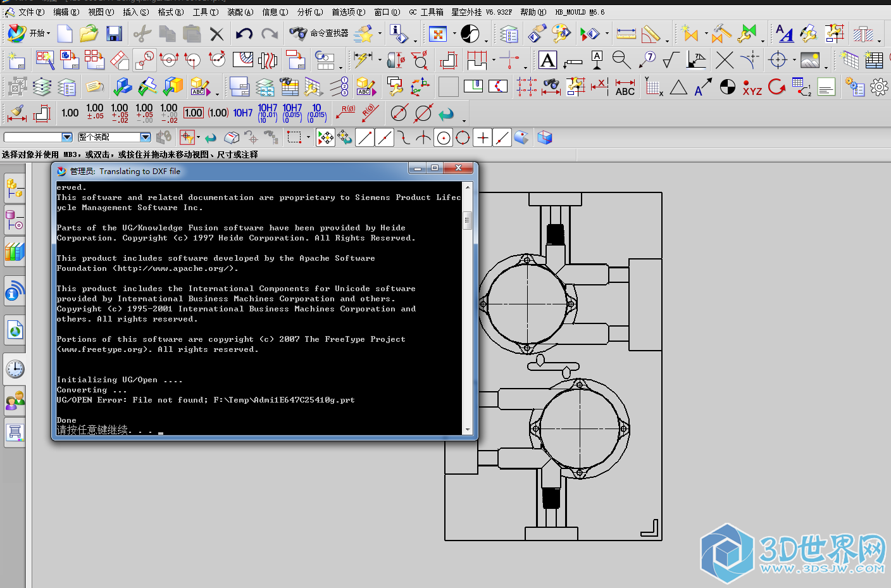Expand the arrow beside the Fit view icon
This screenshot has height=588, width=891.
[454, 34]
